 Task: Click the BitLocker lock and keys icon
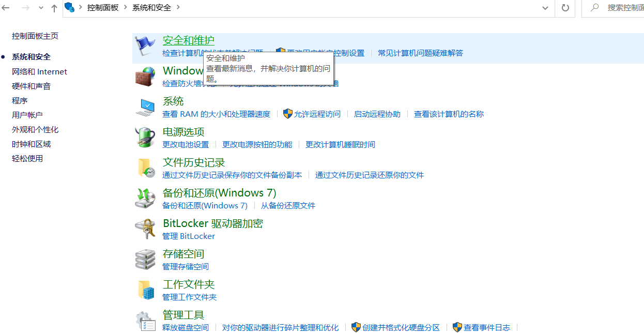[x=145, y=229]
